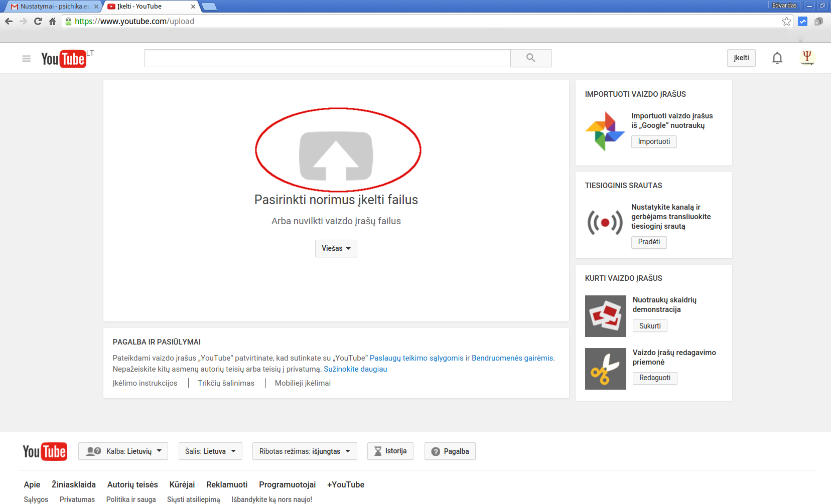831x504 pixels.
Task: Open the Istorija history button
Action: coord(390,451)
